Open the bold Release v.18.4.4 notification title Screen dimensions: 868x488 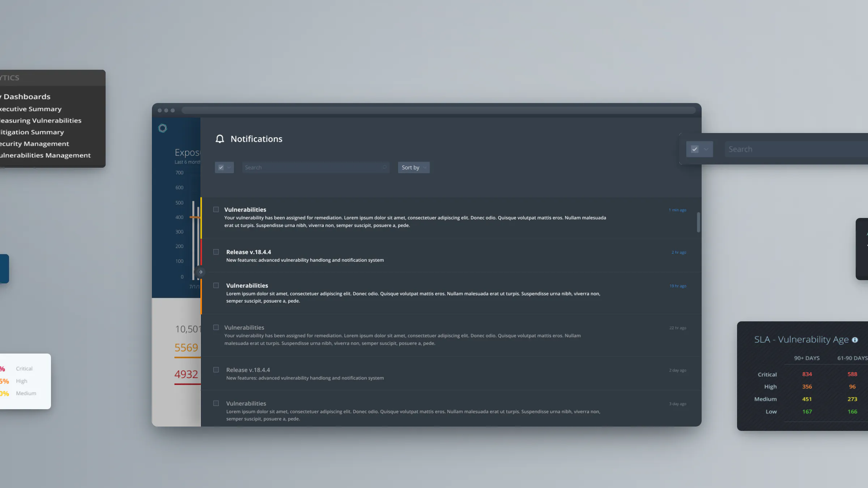(x=248, y=252)
